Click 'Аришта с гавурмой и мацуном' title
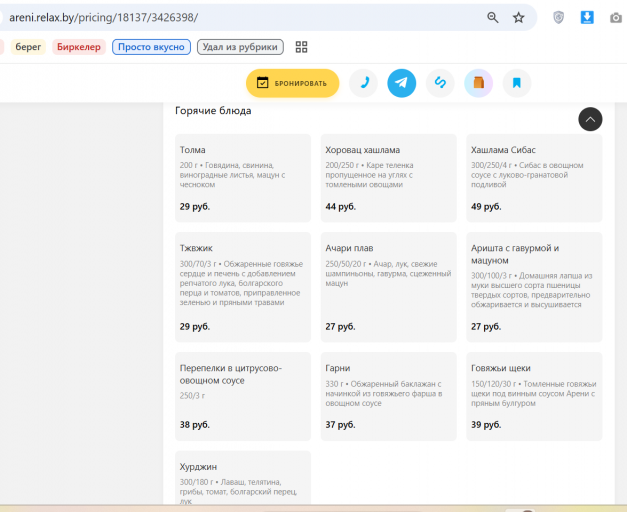The image size is (627, 512). (x=515, y=254)
